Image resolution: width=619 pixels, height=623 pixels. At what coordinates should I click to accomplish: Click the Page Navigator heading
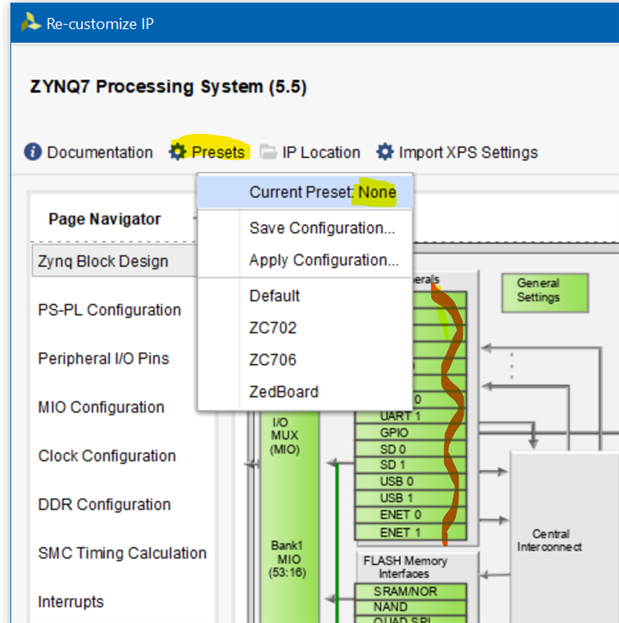click(104, 219)
